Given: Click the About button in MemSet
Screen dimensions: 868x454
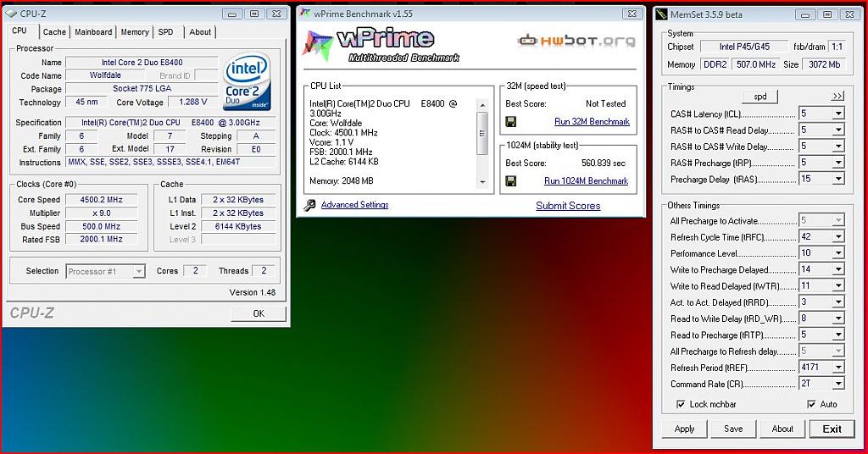Looking at the screenshot, I should coord(782,429).
